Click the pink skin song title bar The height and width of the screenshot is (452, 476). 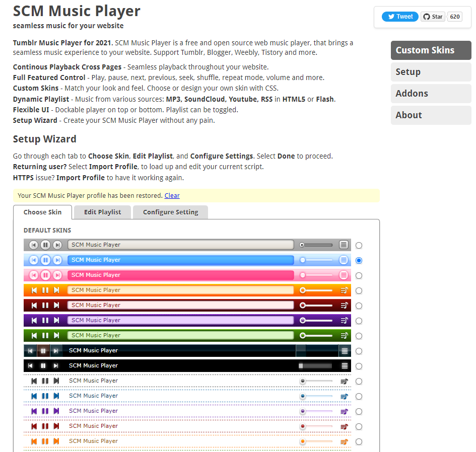pos(181,275)
